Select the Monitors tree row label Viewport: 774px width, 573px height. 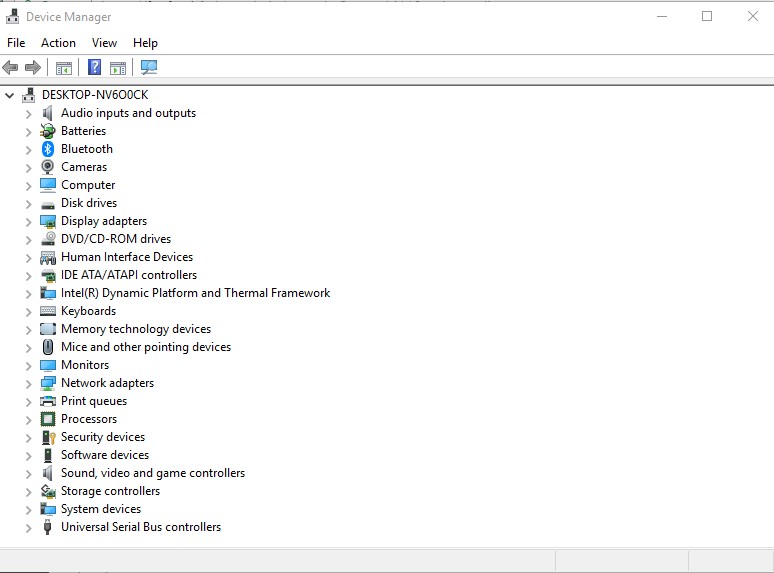[85, 365]
